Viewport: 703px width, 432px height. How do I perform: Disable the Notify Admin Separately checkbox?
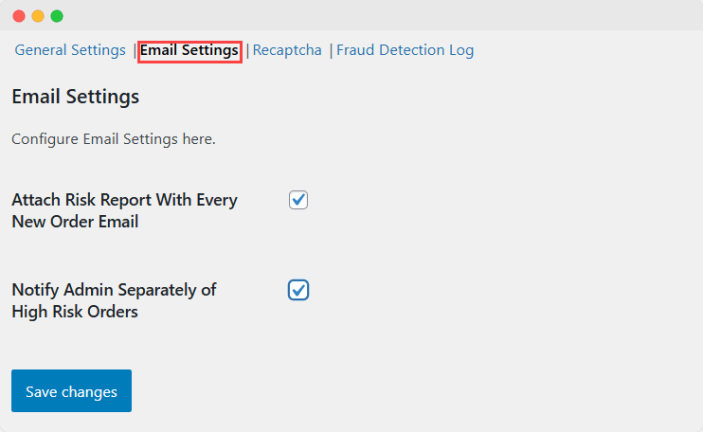[298, 290]
